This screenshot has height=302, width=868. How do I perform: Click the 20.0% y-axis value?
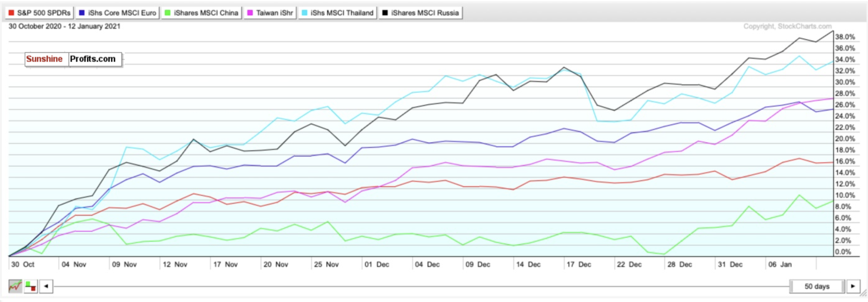(x=845, y=139)
